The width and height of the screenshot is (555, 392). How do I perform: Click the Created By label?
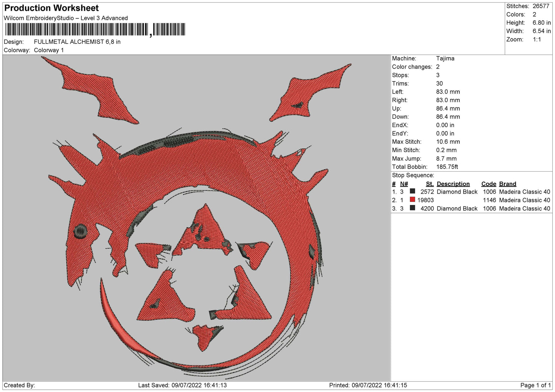(x=19, y=385)
